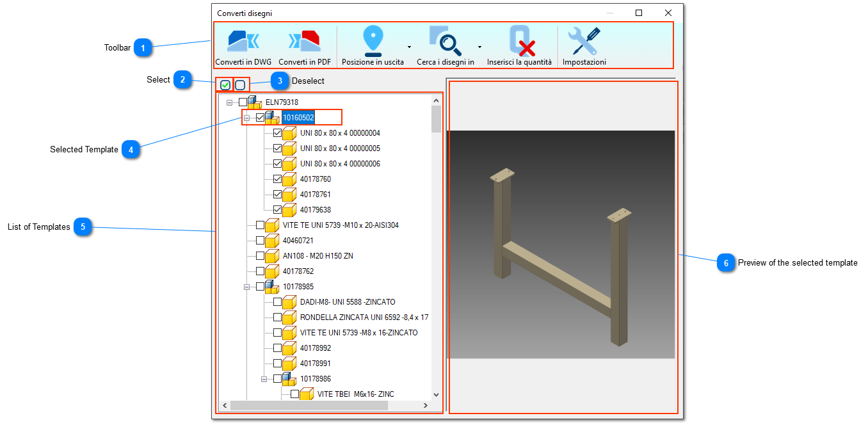Viewport: 868px width, 425px height.
Task: Open Cerca i disegni in dropdown arrow
Action: pos(479,47)
